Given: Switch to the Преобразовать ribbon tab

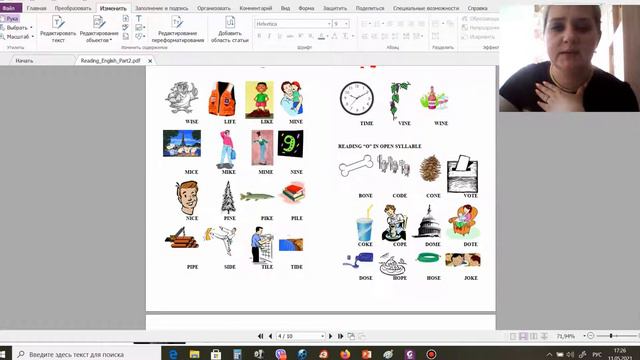Looking at the screenshot, I should click(73, 8).
